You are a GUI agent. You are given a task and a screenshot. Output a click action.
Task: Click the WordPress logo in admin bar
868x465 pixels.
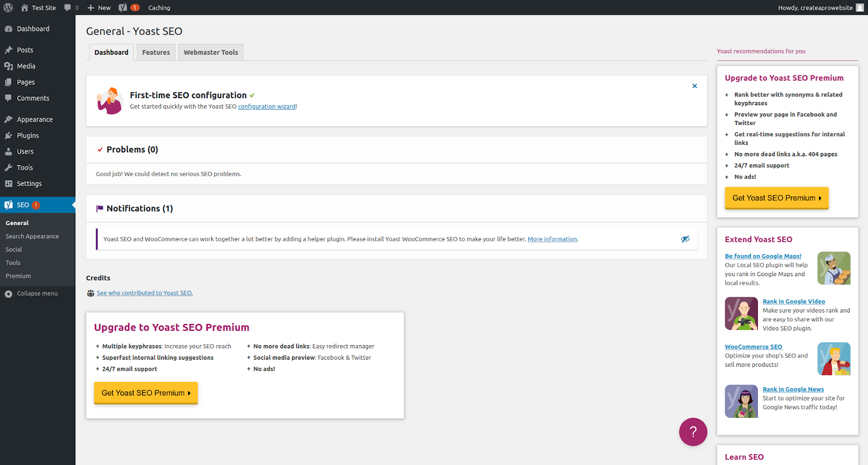pyautogui.click(x=8, y=8)
